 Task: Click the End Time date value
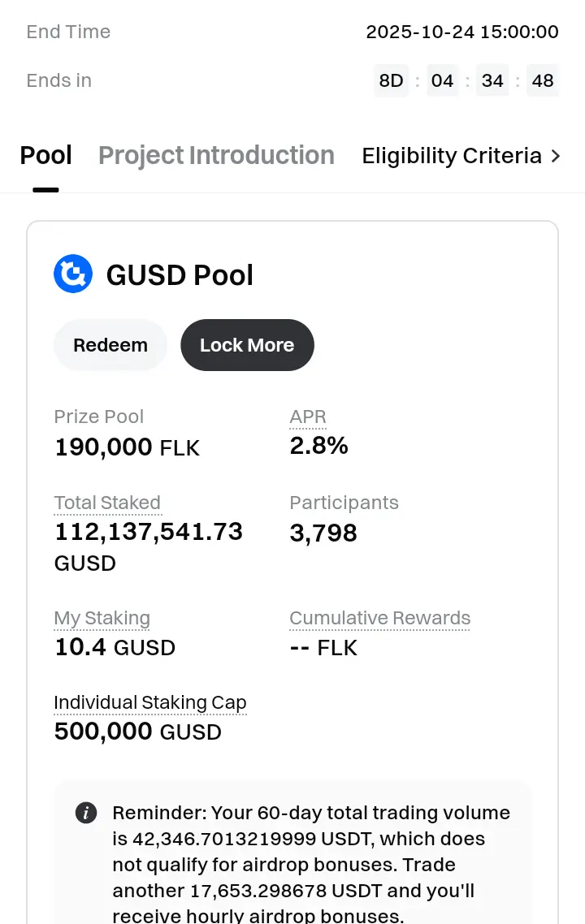(461, 32)
